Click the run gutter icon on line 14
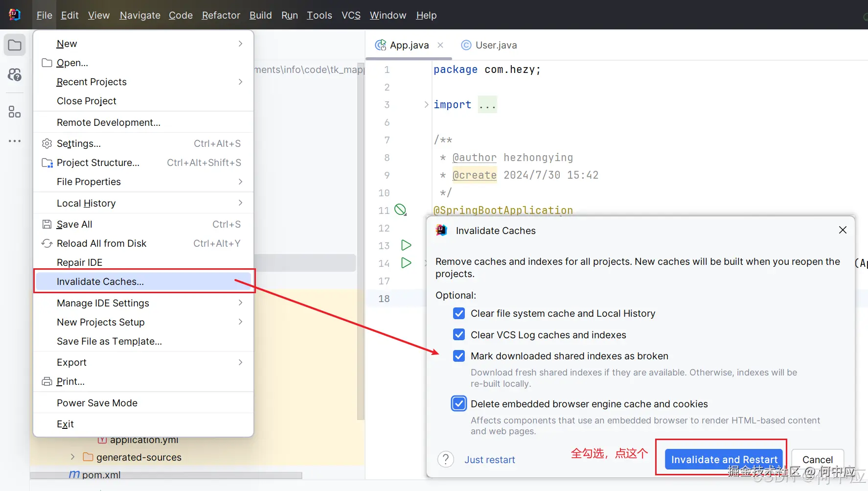 [x=406, y=263]
